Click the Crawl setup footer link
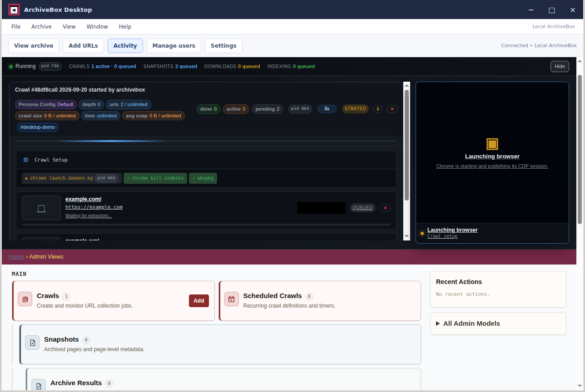Viewport: 585px width, 392px height. pos(442,236)
